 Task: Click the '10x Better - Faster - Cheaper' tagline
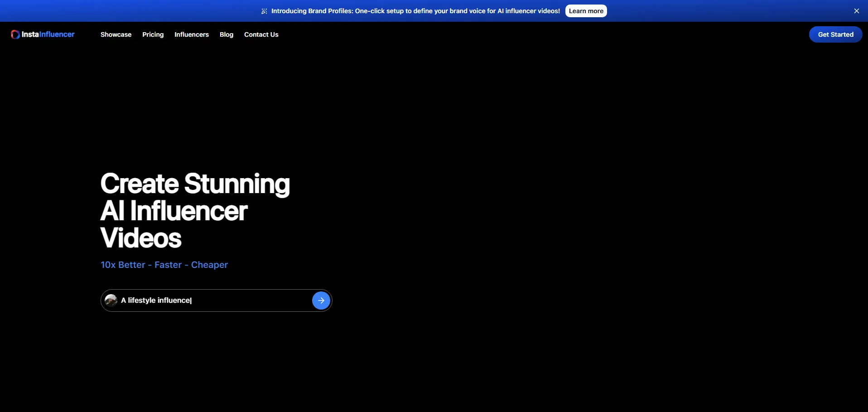(164, 265)
